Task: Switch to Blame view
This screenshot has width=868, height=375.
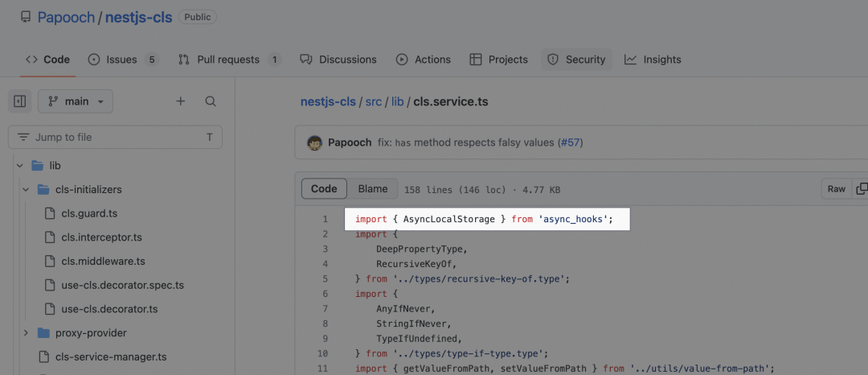Action: (373, 189)
